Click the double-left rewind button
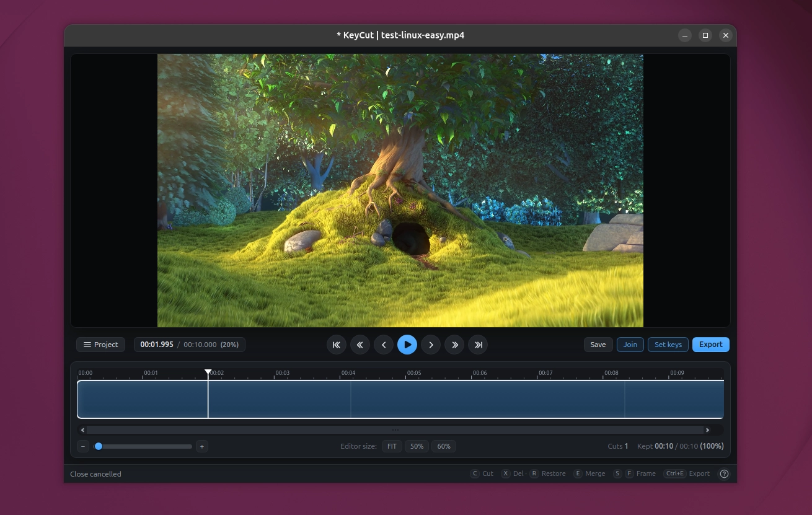The image size is (812, 515). [360, 345]
